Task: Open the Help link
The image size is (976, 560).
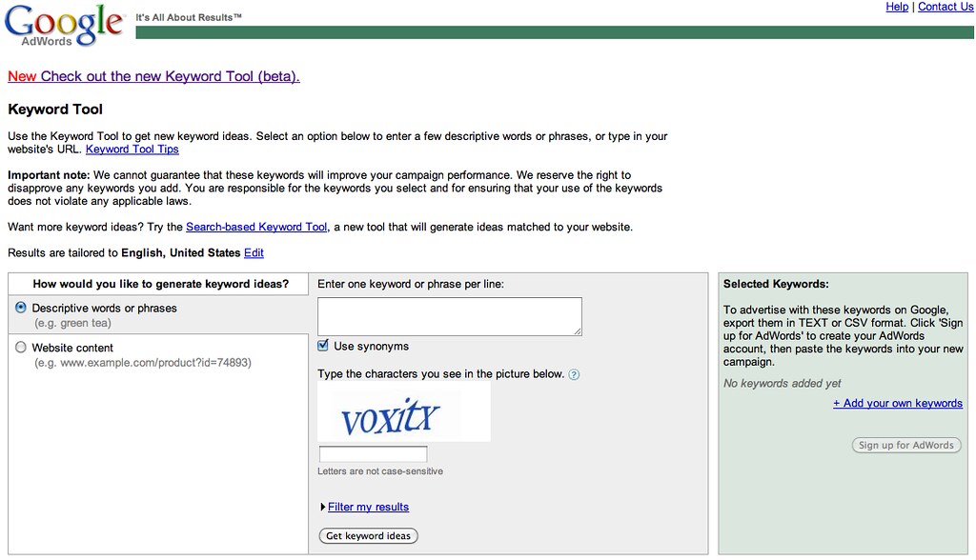Action: pyautogui.click(x=897, y=7)
